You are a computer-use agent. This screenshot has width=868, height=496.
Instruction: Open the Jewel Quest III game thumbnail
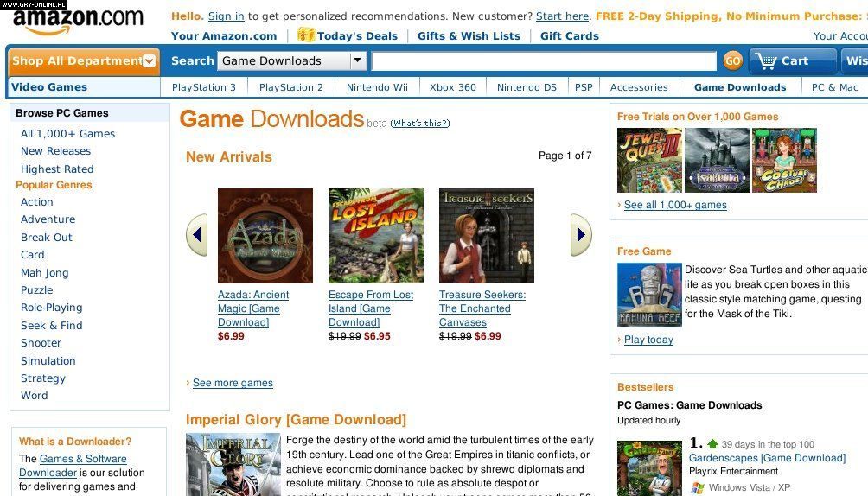[650, 161]
